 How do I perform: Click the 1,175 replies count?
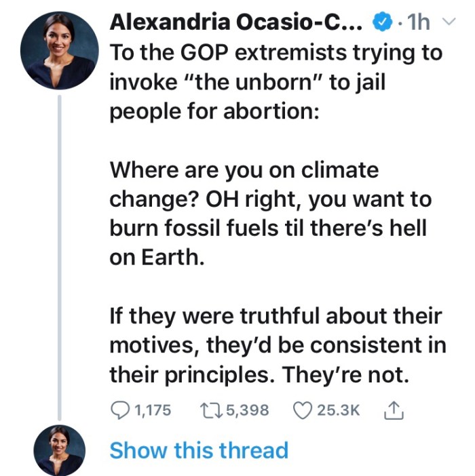click(153, 410)
